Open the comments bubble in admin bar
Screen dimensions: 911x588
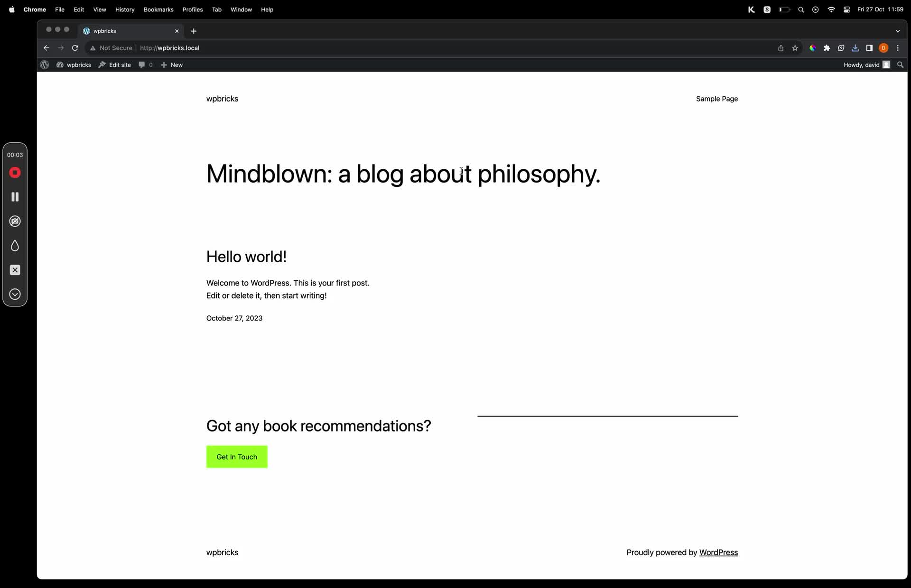pyautogui.click(x=142, y=65)
